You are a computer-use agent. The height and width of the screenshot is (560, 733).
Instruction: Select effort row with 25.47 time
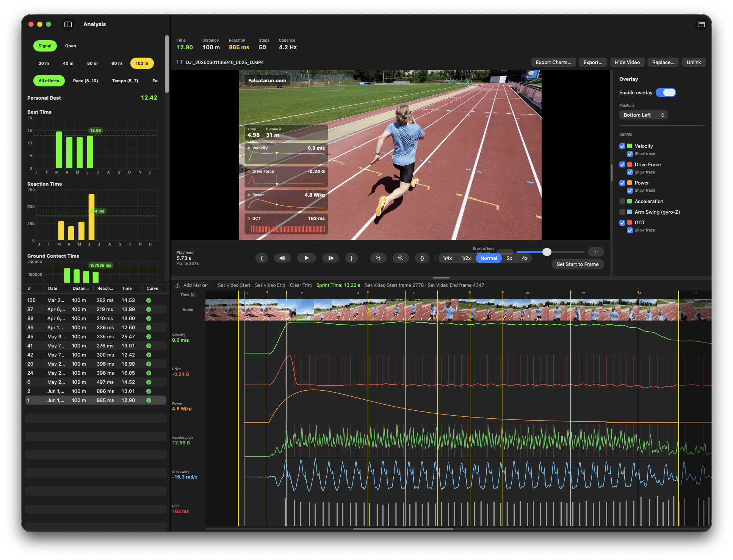coord(96,336)
